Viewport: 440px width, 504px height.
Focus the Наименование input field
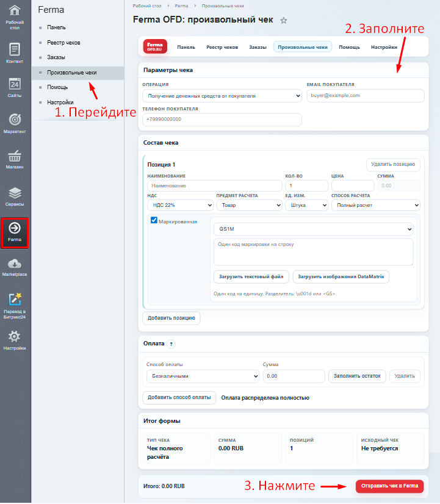(x=215, y=185)
